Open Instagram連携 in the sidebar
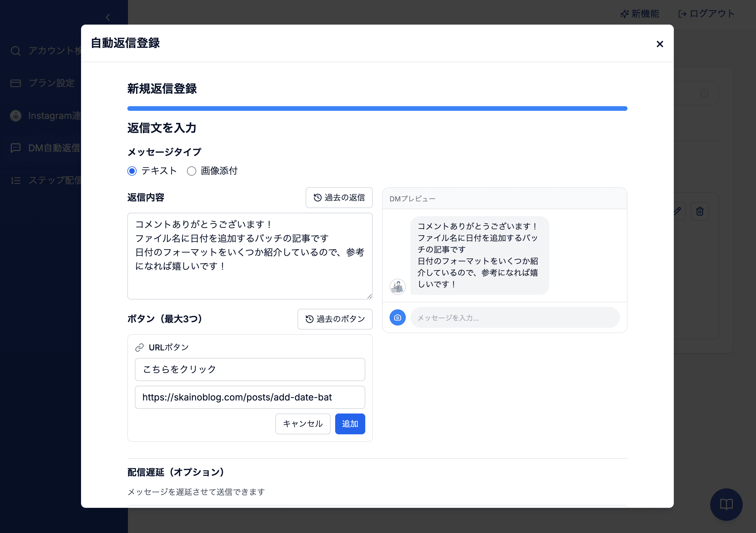 tap(46, 115)
